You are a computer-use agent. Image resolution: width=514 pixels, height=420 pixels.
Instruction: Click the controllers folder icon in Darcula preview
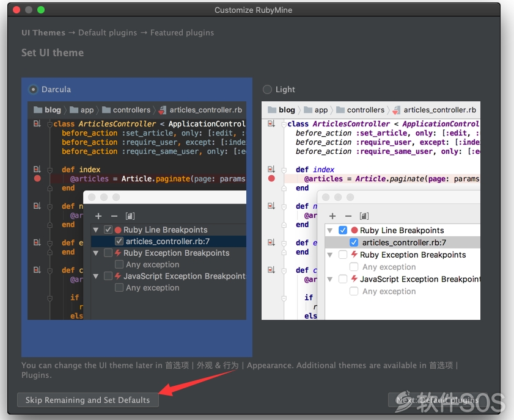click(x=106, y=110)
